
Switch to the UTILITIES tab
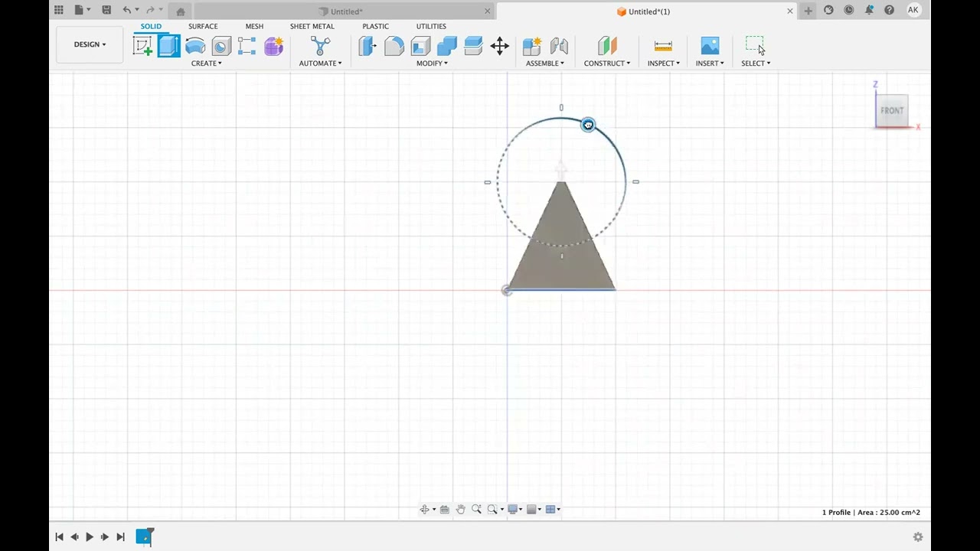[431, 26]
